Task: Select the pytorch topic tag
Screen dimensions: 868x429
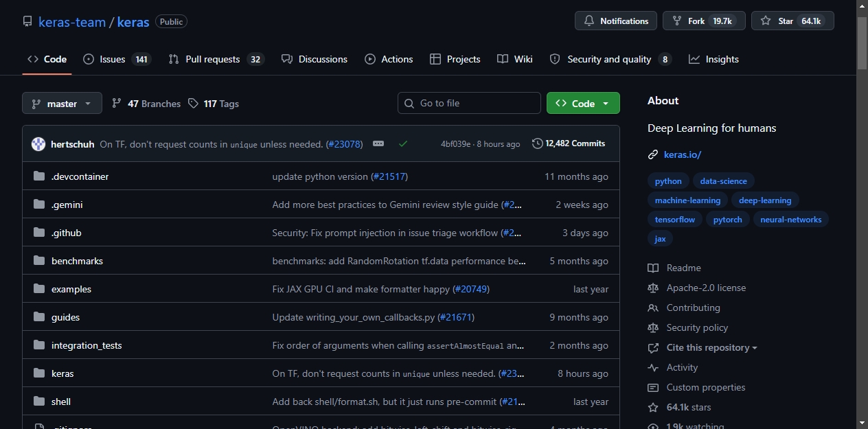Action: pos(728,220)
